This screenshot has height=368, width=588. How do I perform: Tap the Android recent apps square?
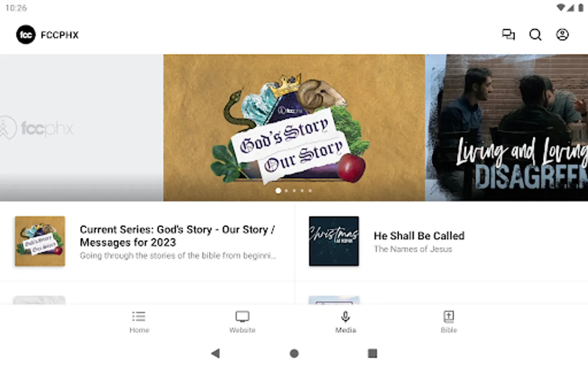coord(372,353)
